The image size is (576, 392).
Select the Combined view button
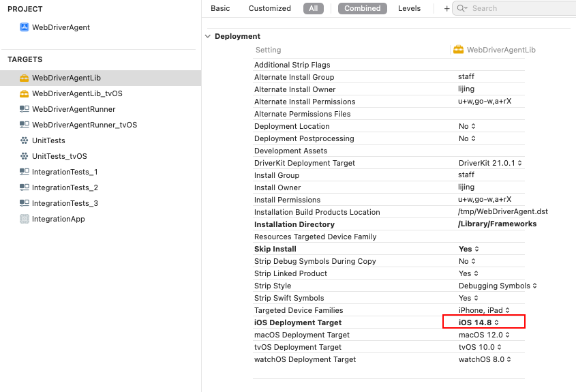[363, 8]
